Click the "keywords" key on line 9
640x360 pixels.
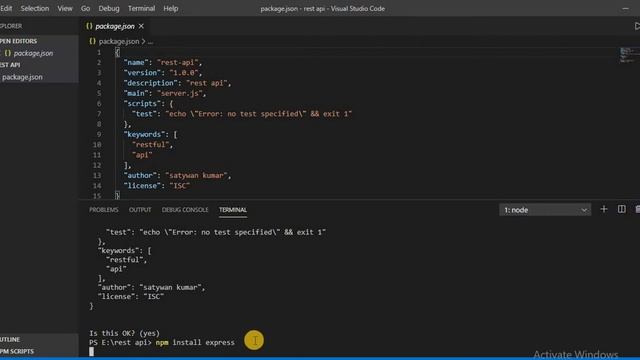[145, 134]
